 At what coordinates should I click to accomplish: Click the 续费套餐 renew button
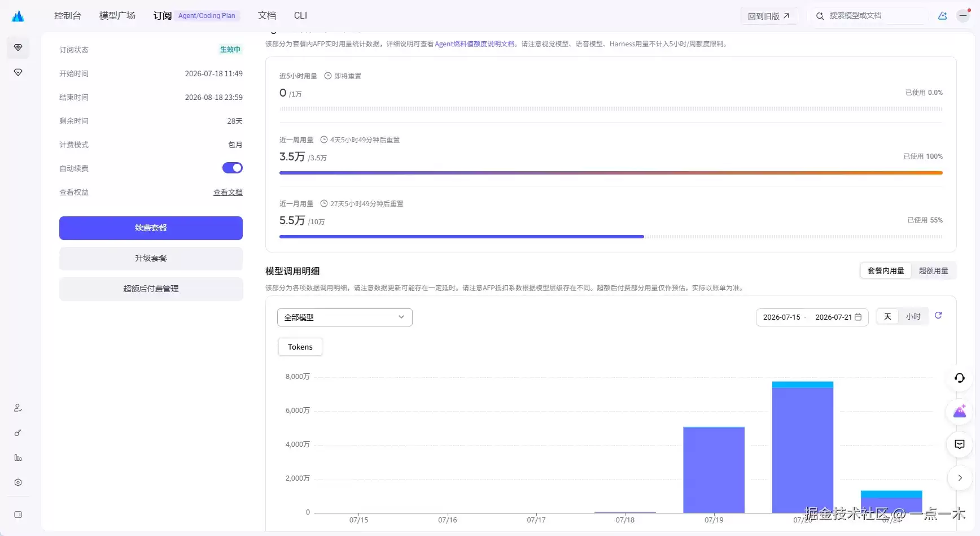151,228
